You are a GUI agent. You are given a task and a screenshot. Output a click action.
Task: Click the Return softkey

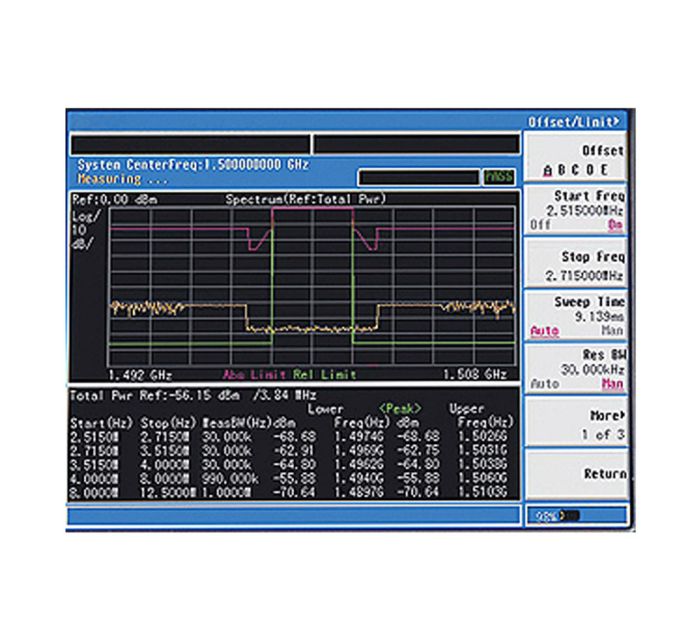click(577, 474)
